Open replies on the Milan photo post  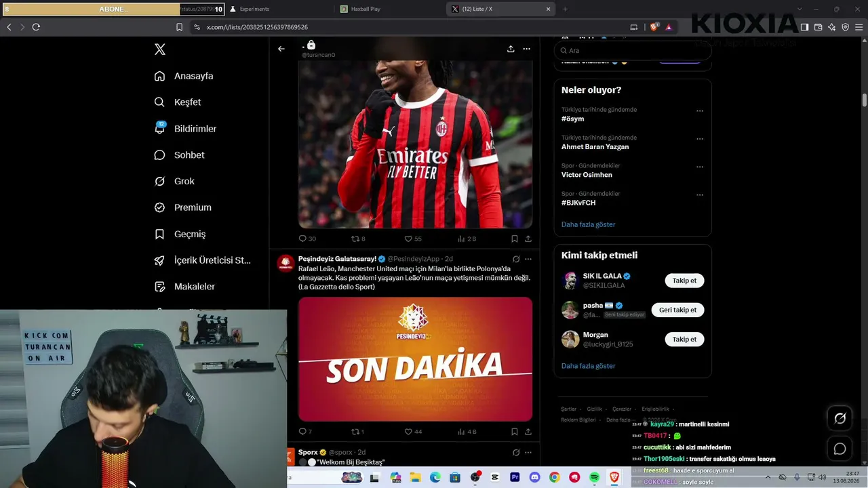(307, 239)
